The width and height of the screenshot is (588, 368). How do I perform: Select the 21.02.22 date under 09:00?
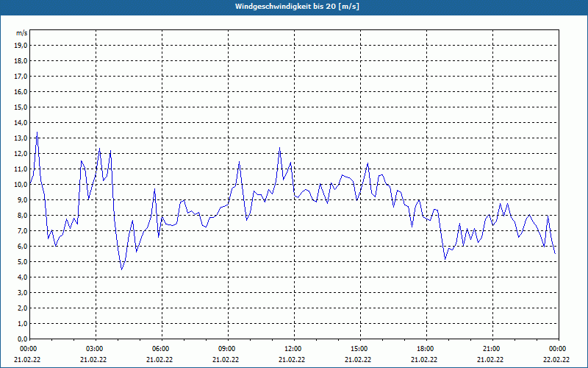pos(226,360)
